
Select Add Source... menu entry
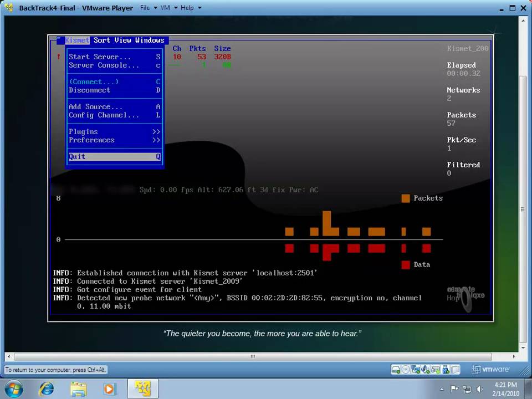(x=114, y=107)
